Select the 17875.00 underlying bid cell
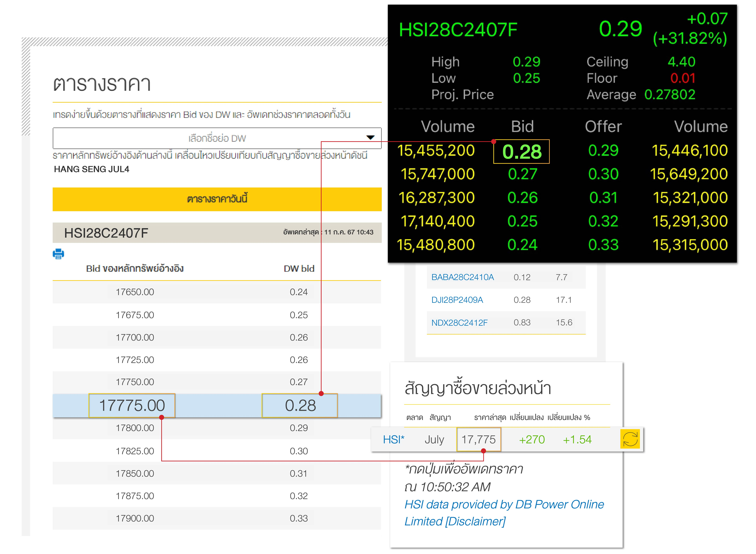The height and width of the screenshot is (554, 756). click(x=135, y=496)
